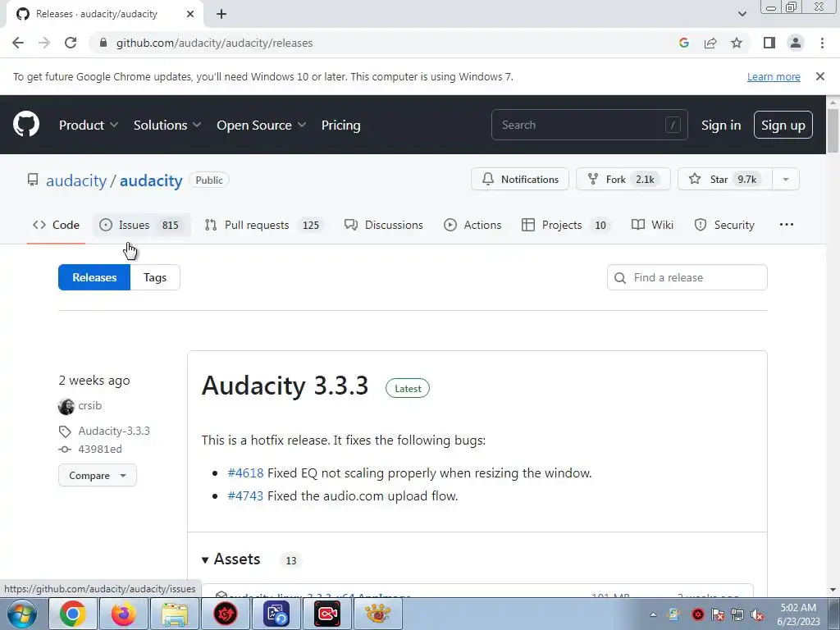Show hidden tray icons arrow

tap(653, 614)
